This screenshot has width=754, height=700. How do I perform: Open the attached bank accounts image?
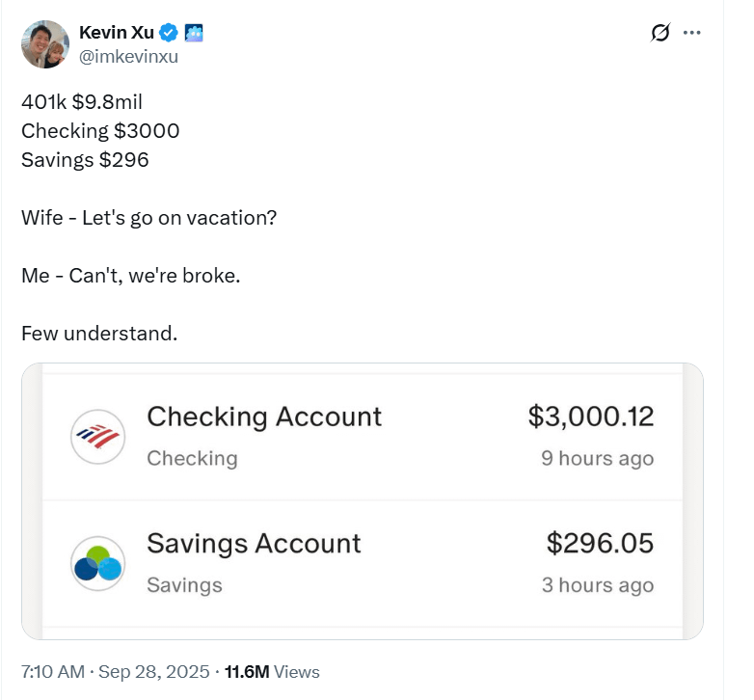(363, 501)
